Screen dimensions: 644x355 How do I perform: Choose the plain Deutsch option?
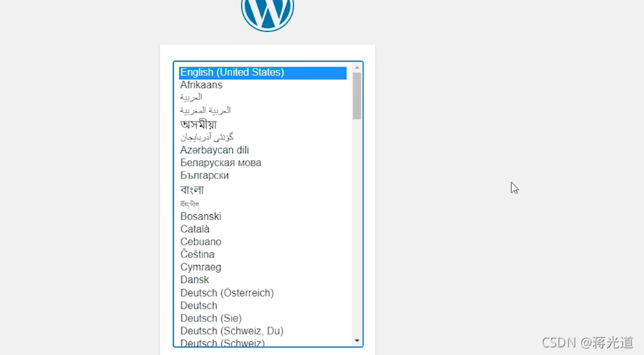[199, 306]
